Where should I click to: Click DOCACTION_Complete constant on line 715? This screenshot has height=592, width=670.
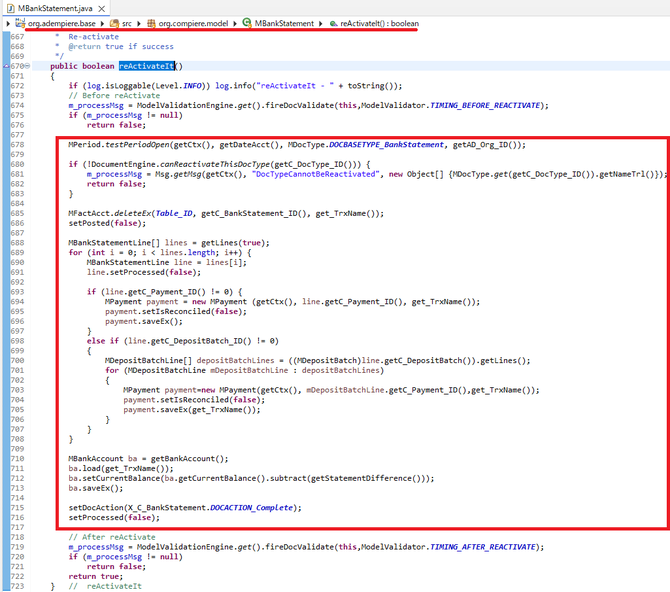click(252, 508)
